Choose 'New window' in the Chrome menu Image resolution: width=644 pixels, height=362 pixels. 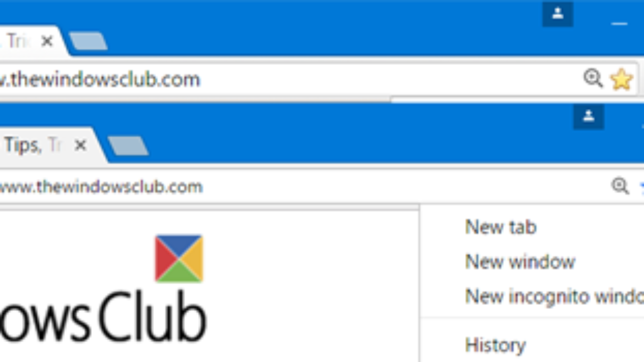(520, 262)
